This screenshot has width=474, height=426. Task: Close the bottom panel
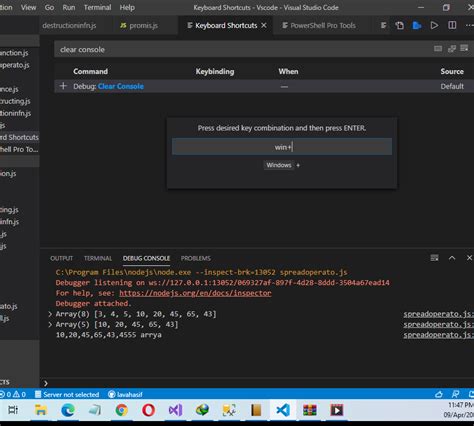(x=469, y=258)
